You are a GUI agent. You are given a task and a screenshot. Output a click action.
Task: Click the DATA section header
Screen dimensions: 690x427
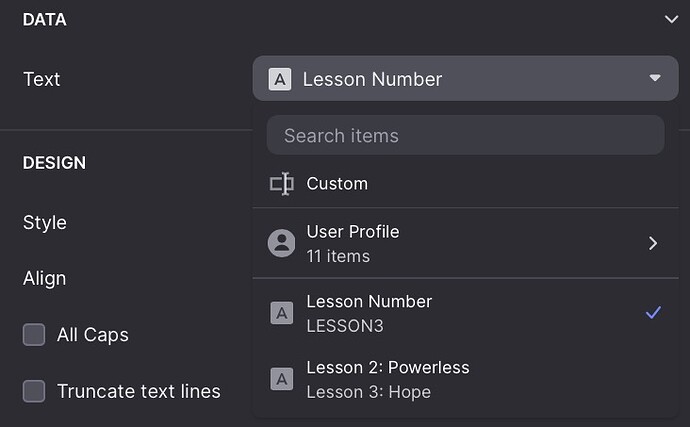pos(44,19)
